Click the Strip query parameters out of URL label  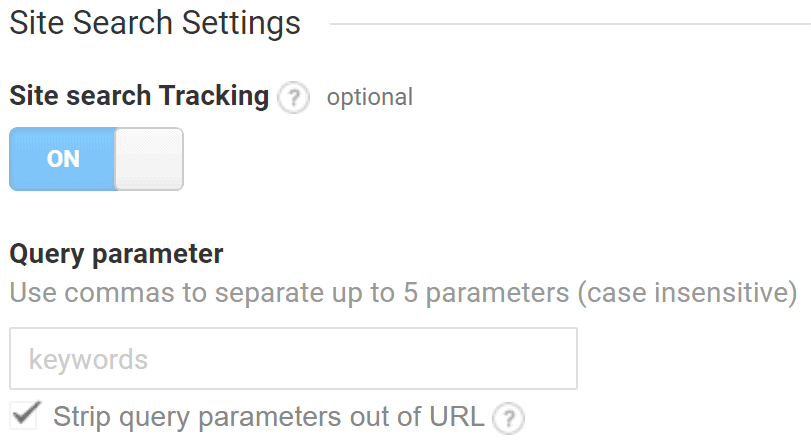click(269, 416)
